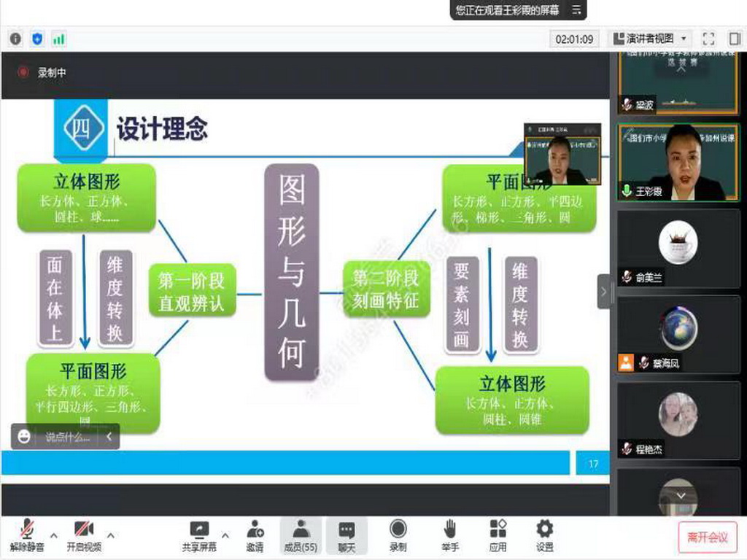Open emoji reaction smiley icon
This screenshot has width=747, height=560.
[24, 436]
